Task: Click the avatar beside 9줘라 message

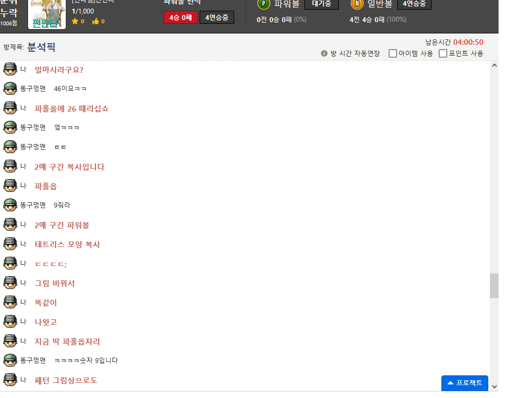Action: coord(10,205)
